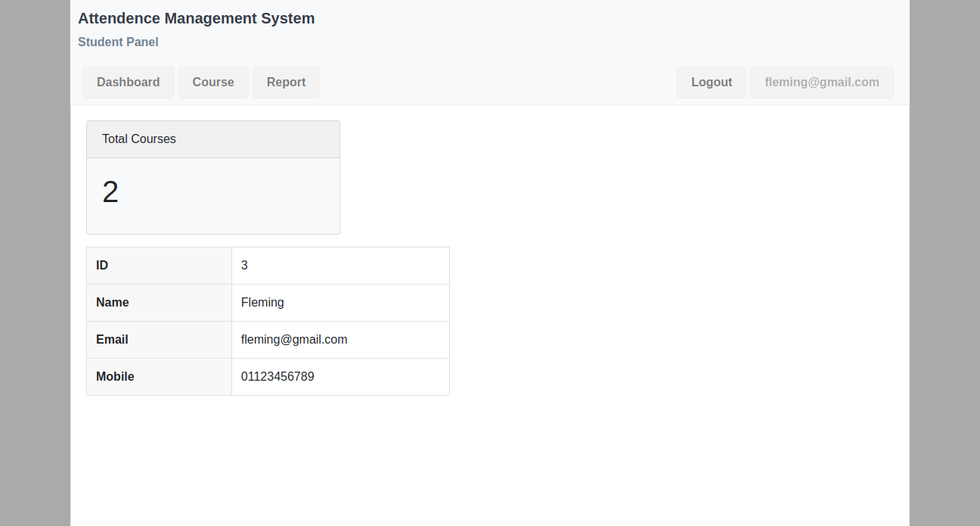Click the Email row label in table
Screen dimensions: 980x526
[112, 340]
